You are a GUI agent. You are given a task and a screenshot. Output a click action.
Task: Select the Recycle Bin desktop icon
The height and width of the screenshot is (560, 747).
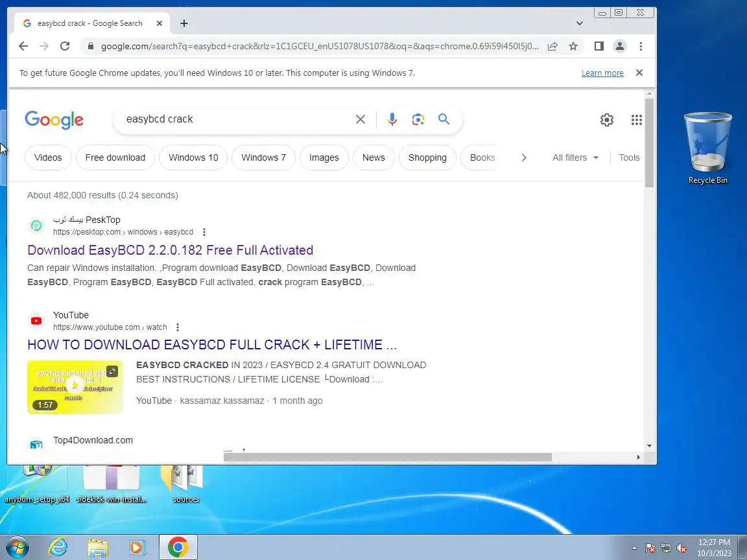tap(707, 148)
